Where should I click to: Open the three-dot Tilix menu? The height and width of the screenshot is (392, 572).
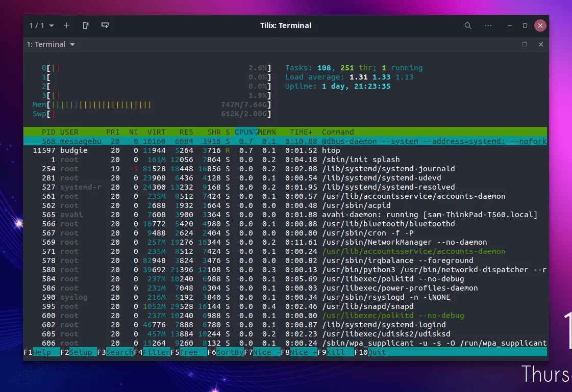pyautogui.click(x=488, y=25)
